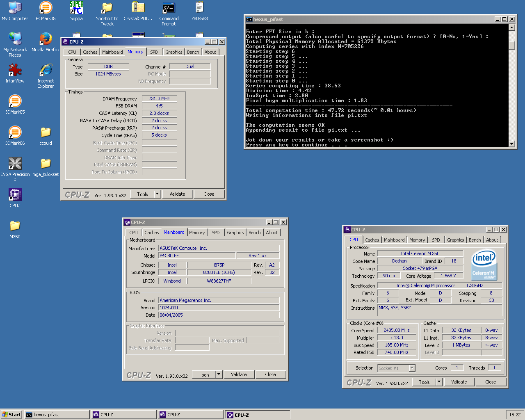Click Tools button in CPU window
525x420 pixels.
(x=425, y=382)
